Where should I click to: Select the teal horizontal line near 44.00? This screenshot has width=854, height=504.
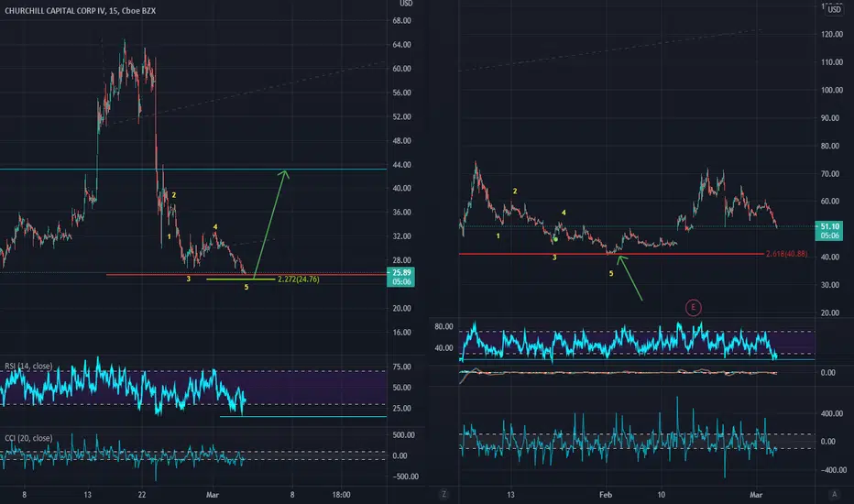point(193,170)
